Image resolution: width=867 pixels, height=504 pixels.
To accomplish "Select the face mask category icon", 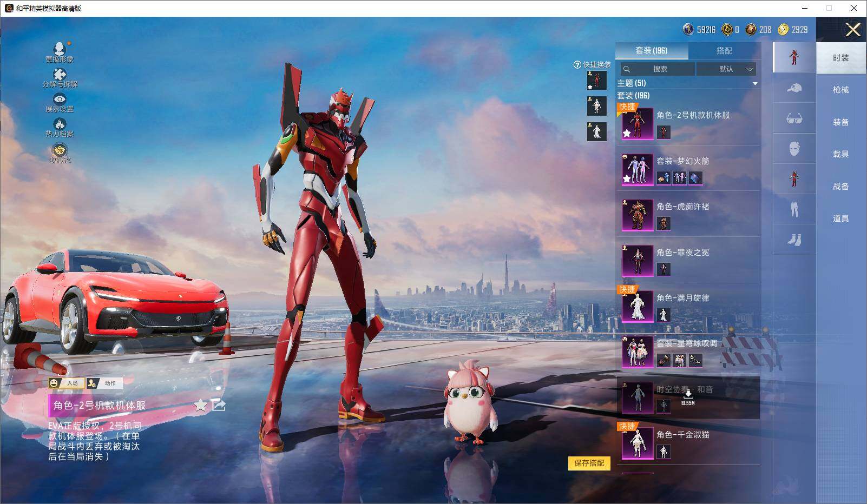I will point(794,148).
